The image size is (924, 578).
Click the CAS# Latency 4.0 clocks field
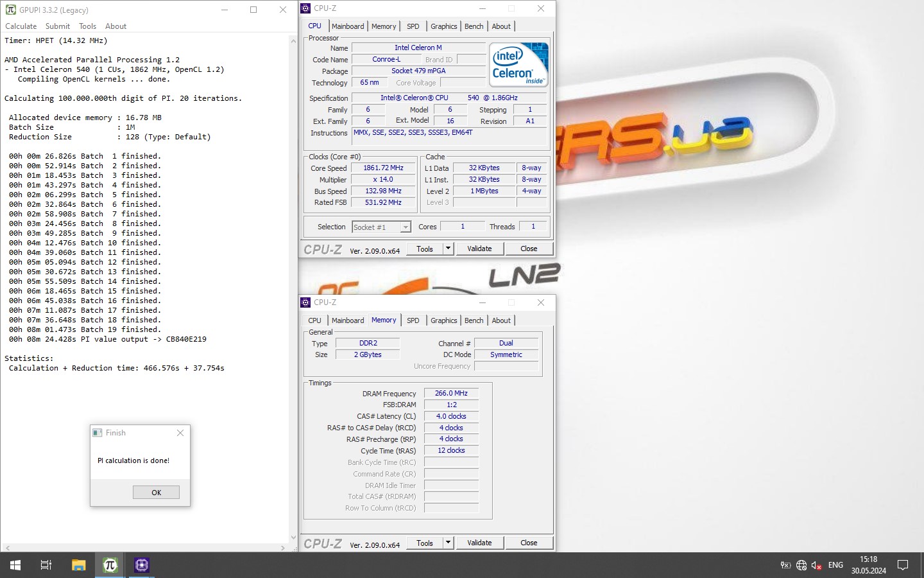coord(451,416)
